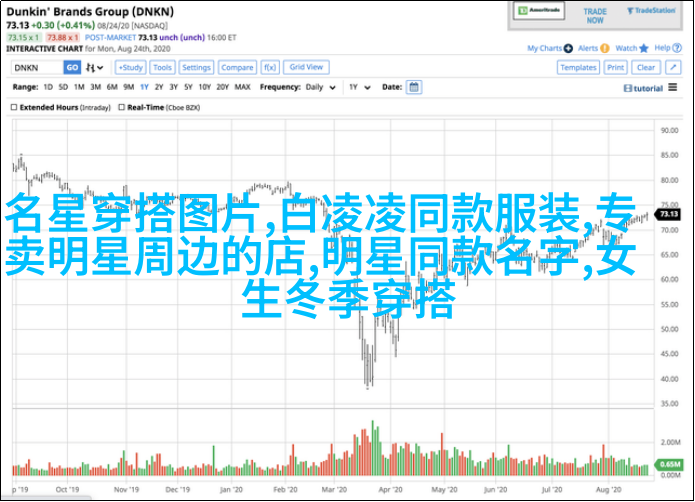Select the MAX range
695x502 pixels.
pyautogui.click(x=242, y=87)
